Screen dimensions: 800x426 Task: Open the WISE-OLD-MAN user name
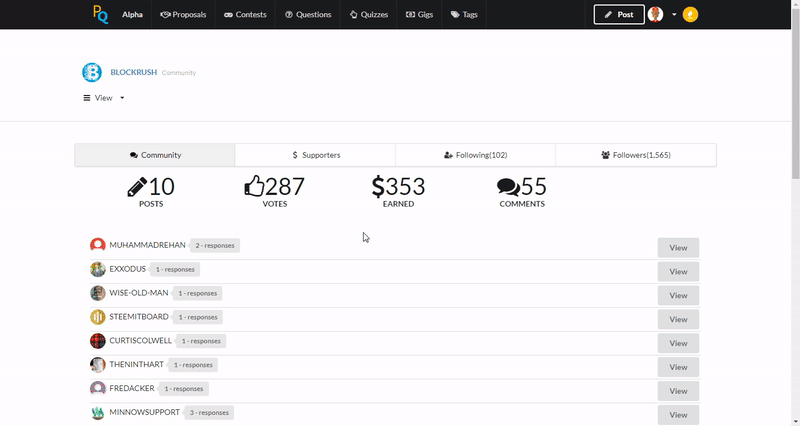click(x=139, y=293)
